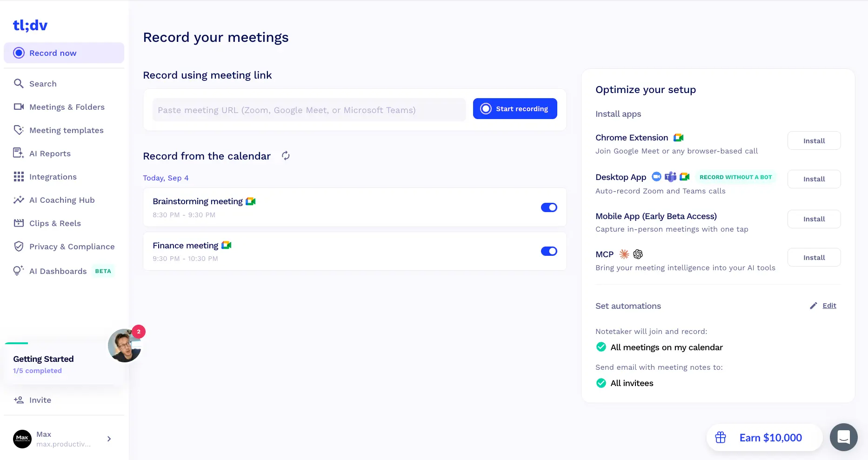Click the Record now circle icon
Viewport: 868px width, 460px height.
(x=19, y=53)
